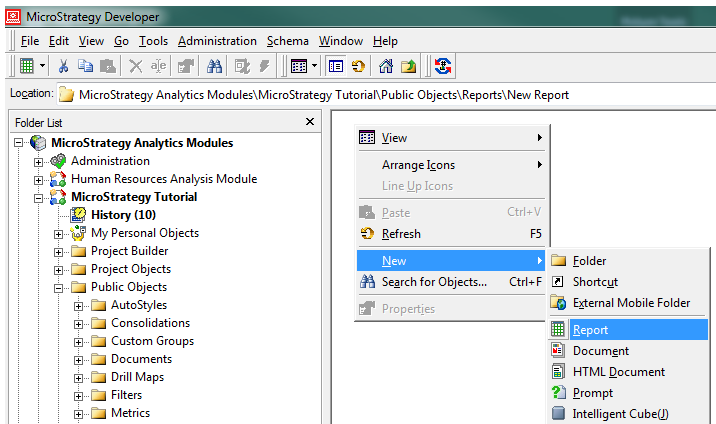
Task: Click the go up one folder icon
Action: coord(408,66)
